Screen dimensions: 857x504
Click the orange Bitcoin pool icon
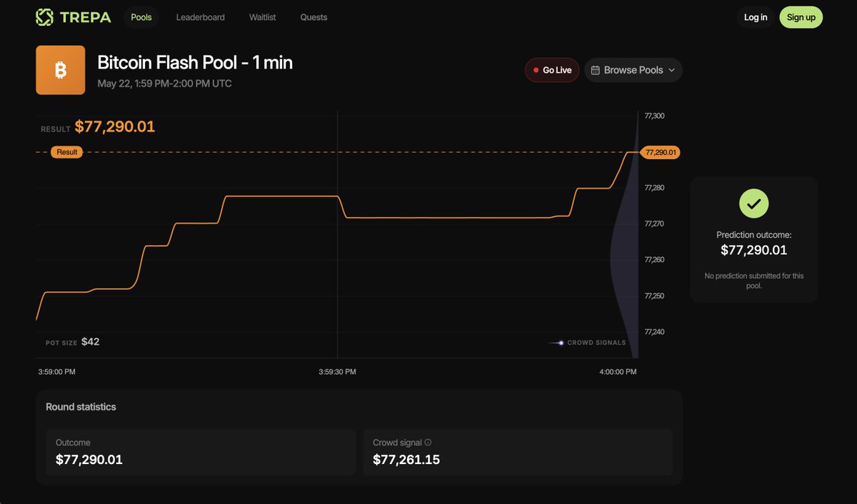click(61, 70)
